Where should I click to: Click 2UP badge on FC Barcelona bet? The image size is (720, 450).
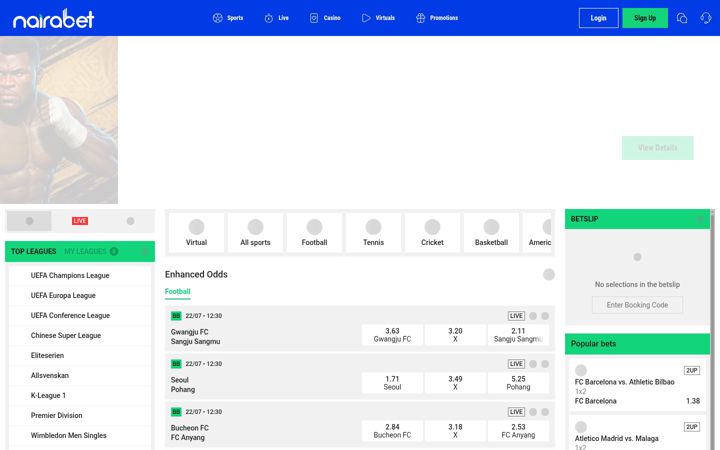692,371
